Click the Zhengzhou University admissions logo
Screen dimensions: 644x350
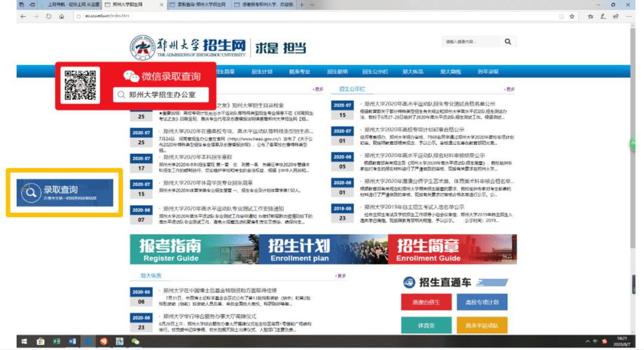[189, 48]
